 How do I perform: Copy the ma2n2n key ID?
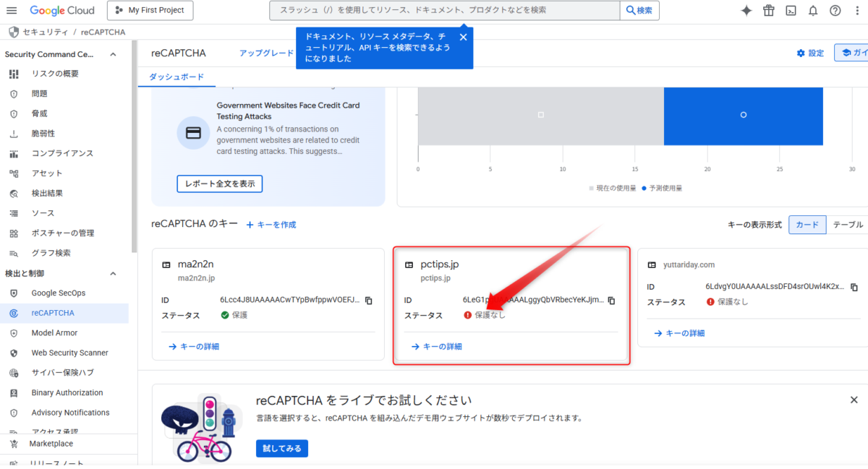click(x=367, y=299)
